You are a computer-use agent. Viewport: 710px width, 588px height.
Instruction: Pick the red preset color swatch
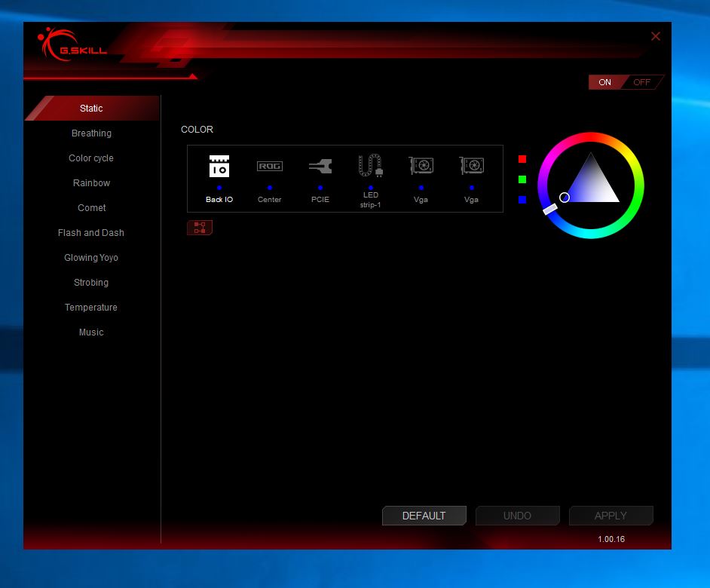coord(522,159)
